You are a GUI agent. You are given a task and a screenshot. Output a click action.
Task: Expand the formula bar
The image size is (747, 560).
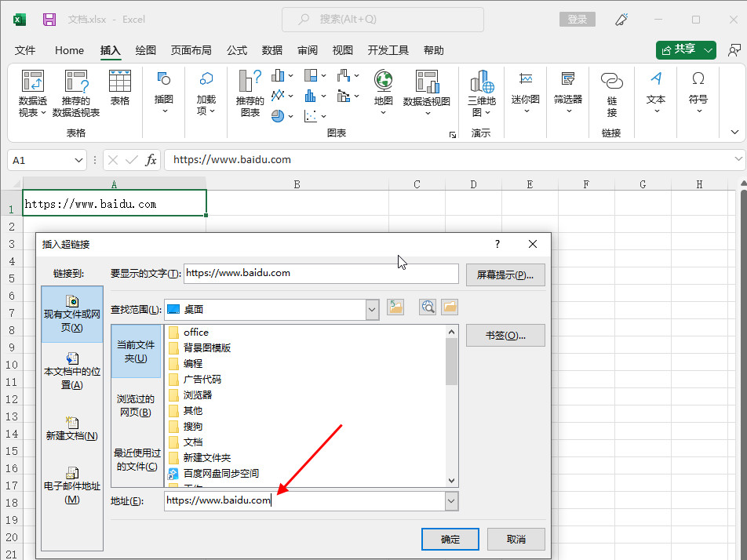click(738, 159)
